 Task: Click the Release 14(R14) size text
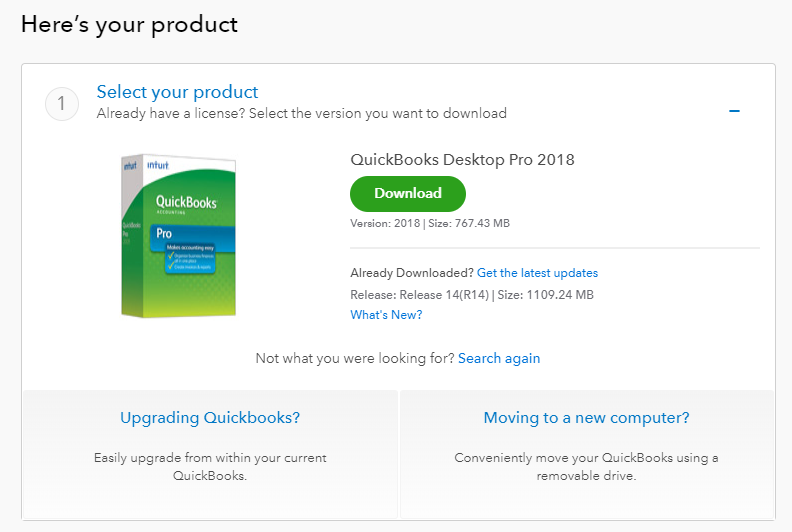coord(472,295)
